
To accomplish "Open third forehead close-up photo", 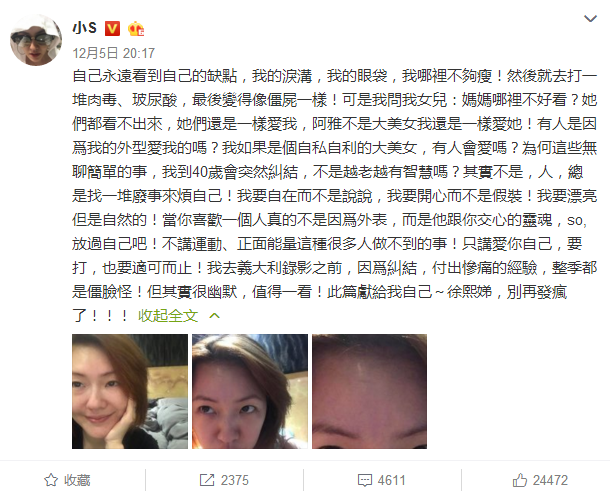I will (x=370, y=391).
